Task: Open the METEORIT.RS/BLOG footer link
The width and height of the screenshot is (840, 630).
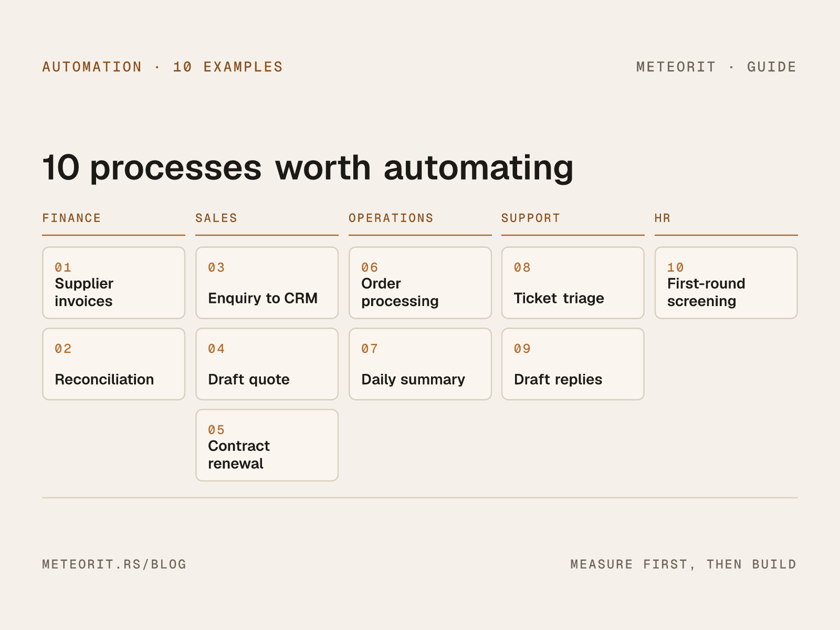Action: click(x=114, y=564)
